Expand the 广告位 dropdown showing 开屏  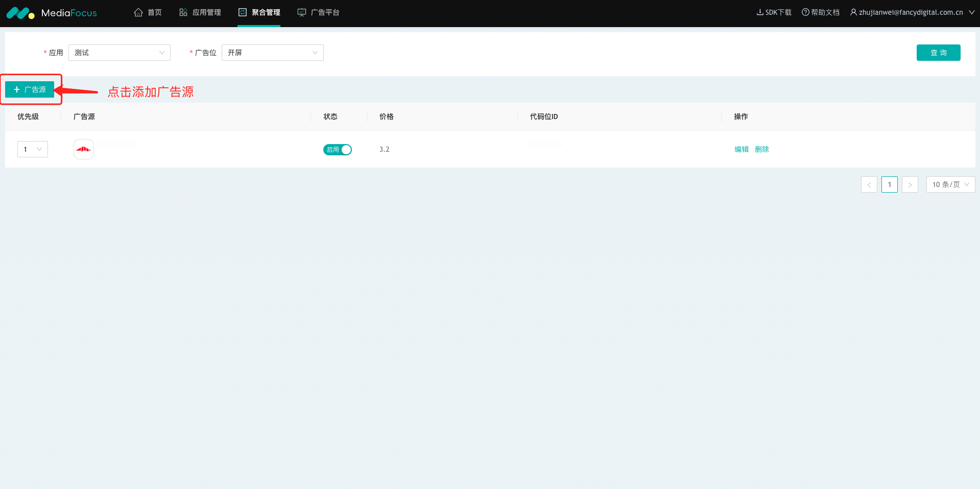[x=272, y=53]
